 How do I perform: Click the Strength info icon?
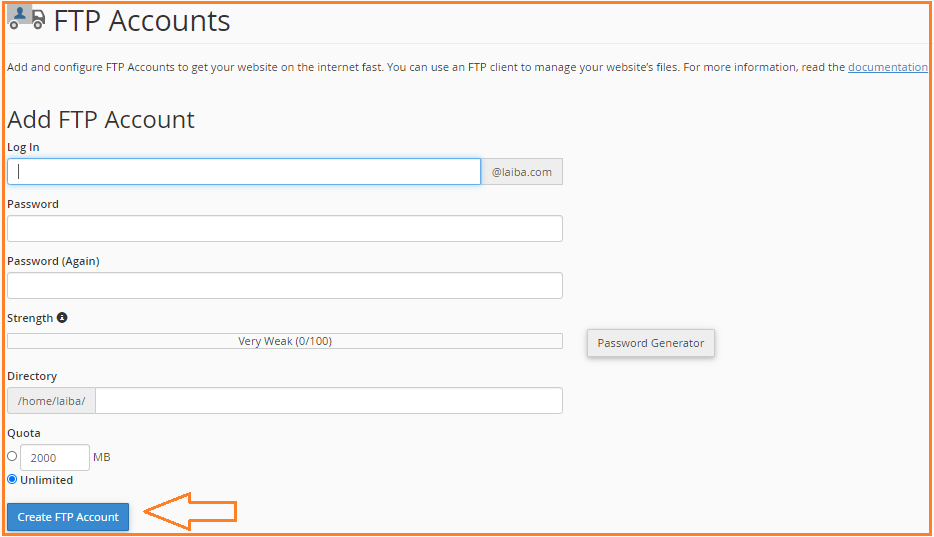coord(62,318)
